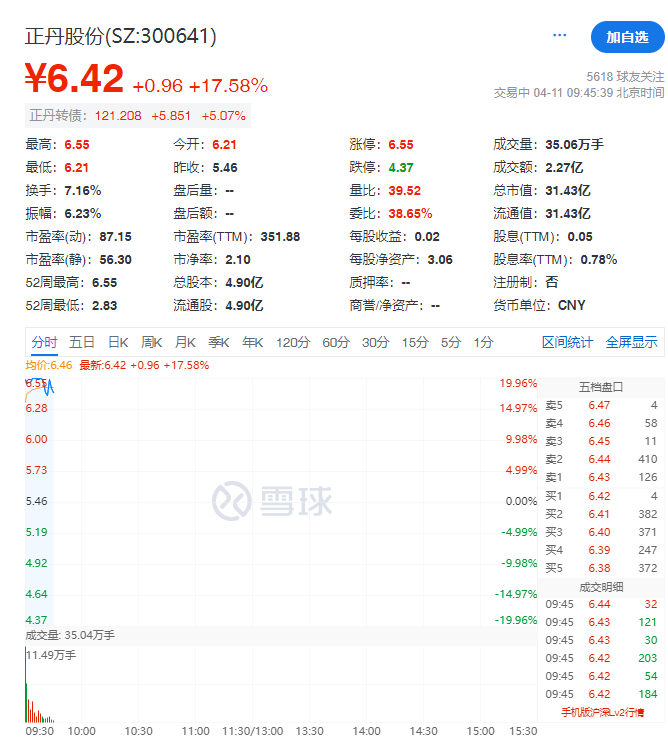Open the three-dot more options menu
The height and width of the screenshot is (737, 668).
559,35
